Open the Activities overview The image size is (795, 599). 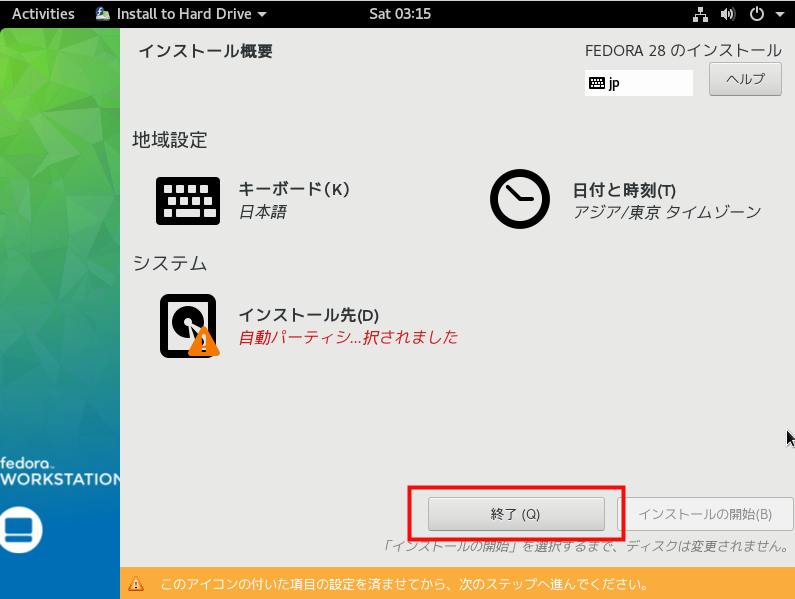click(x=43, y=14)
